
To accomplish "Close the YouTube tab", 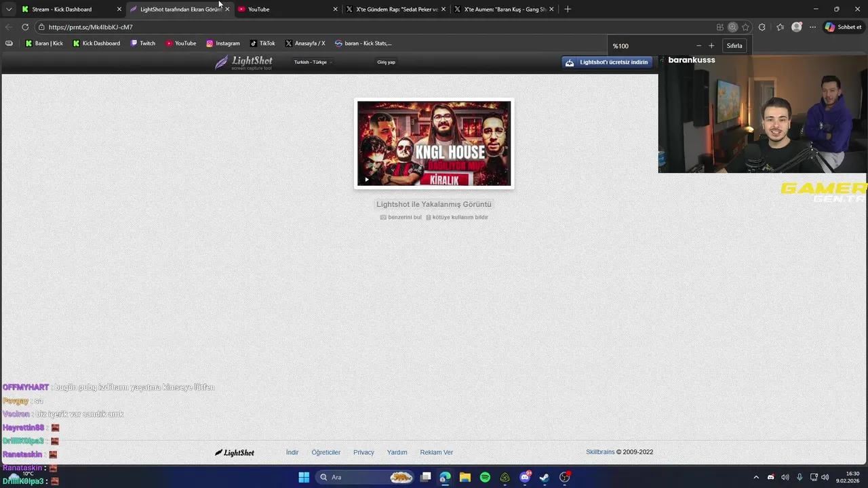I will tap(335, 9).
